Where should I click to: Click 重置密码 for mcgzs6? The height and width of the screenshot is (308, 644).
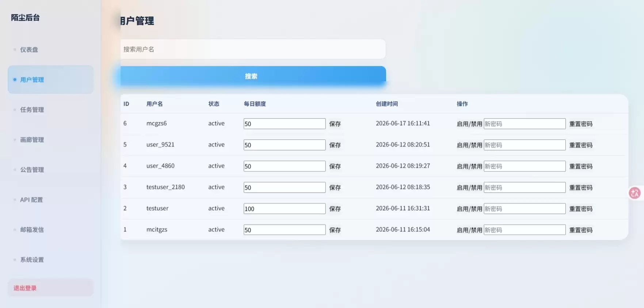(581, 124)
